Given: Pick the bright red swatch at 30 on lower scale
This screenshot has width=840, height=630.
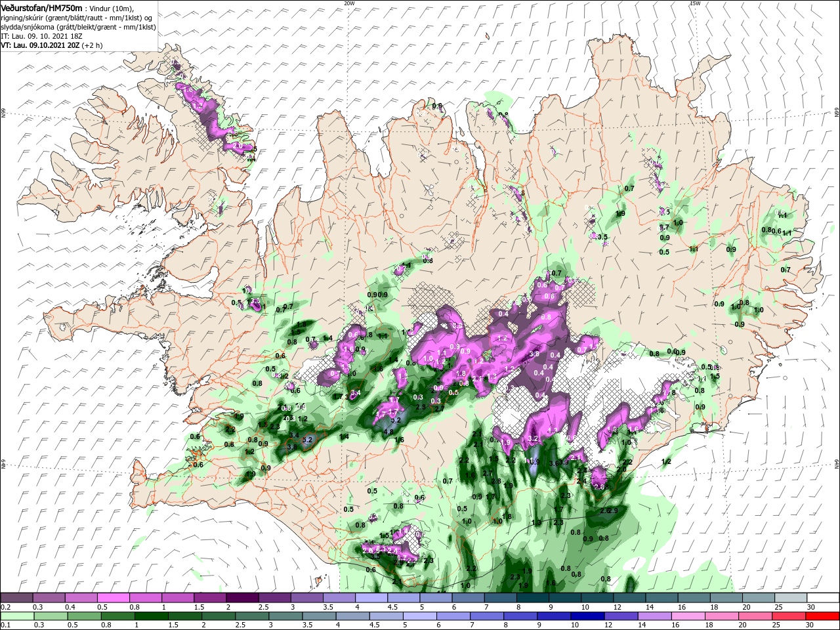Looking at the screenshot, I should pos(823,616).
